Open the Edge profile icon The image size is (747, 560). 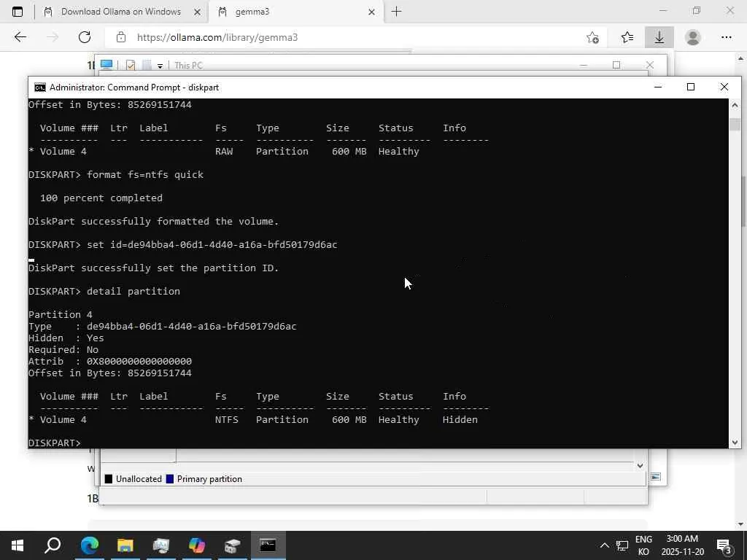pos(693,37)
